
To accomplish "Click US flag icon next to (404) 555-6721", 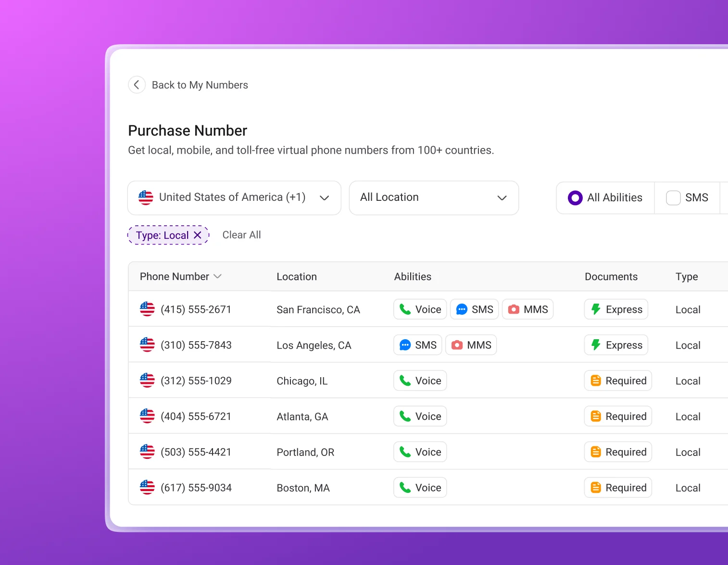I will tap(147, 416).
